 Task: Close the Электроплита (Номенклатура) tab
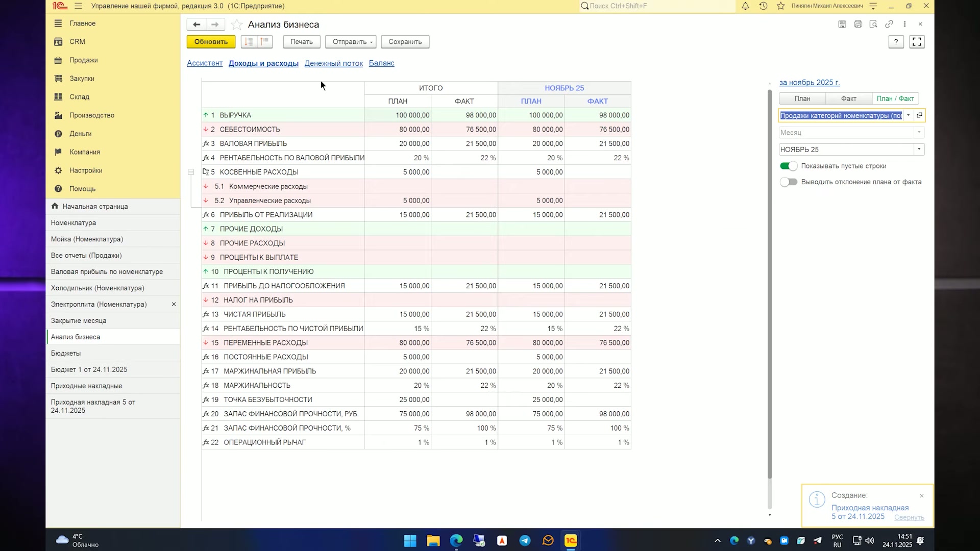tap(174, 305)
